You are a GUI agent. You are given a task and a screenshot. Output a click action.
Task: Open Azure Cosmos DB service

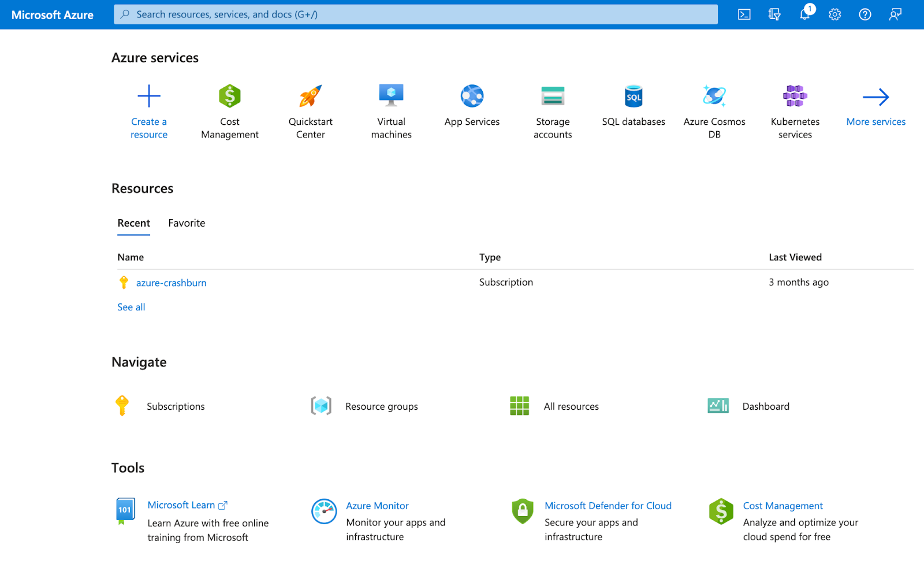point(714,96)
